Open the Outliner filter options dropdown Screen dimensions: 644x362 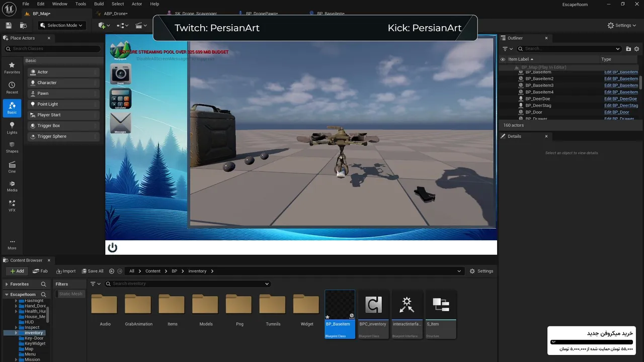pos(507,49)
